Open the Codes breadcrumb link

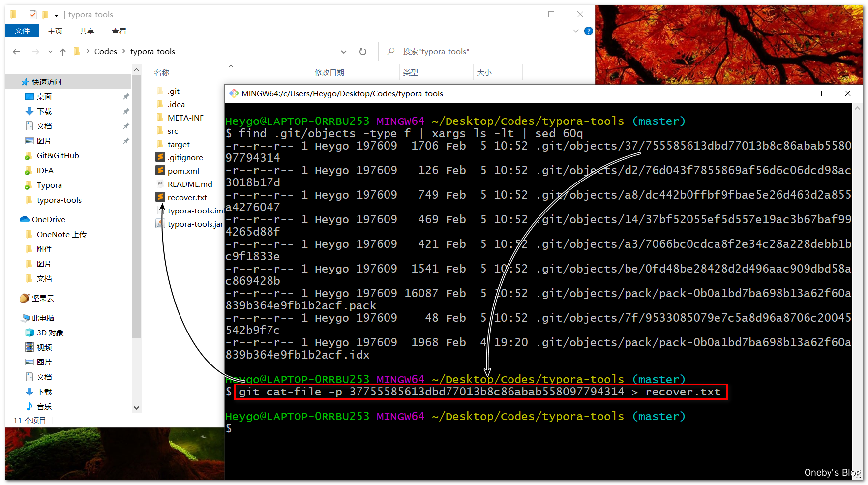pyautogui.click(x=105, y=51)
